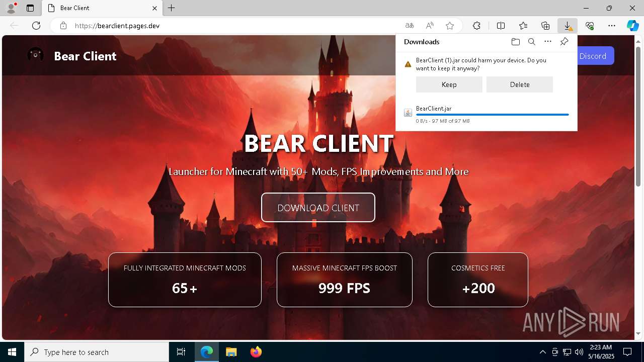Open Settings and more ellipsis menu
Image resolution: width=644 pixels, height=362 pixels.
(612, 26)
